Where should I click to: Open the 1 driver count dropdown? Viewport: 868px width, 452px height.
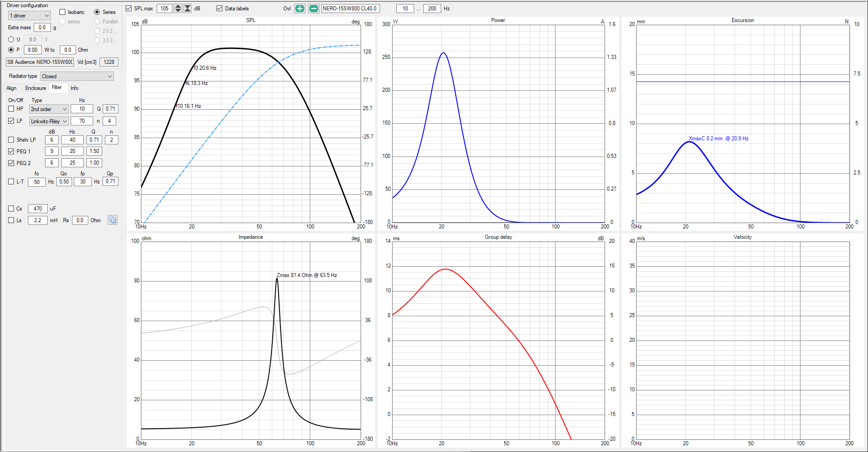click(29, 16)
